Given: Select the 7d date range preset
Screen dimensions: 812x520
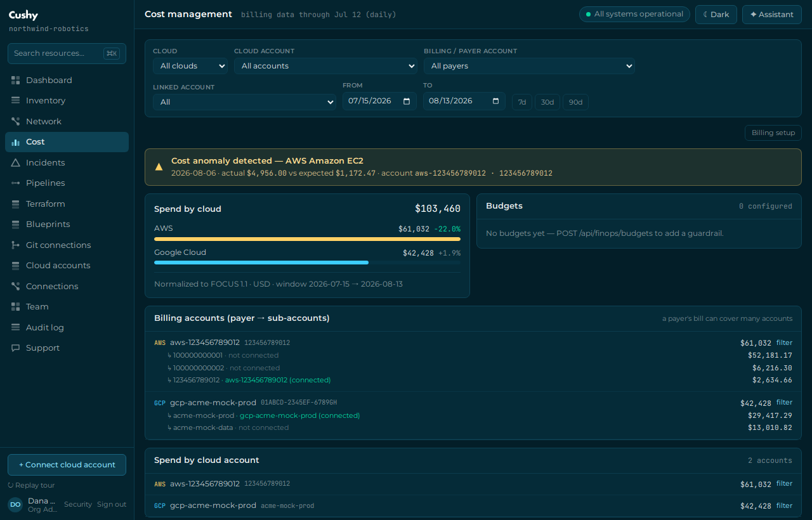Looking at the screenshot, I should 522,102.
